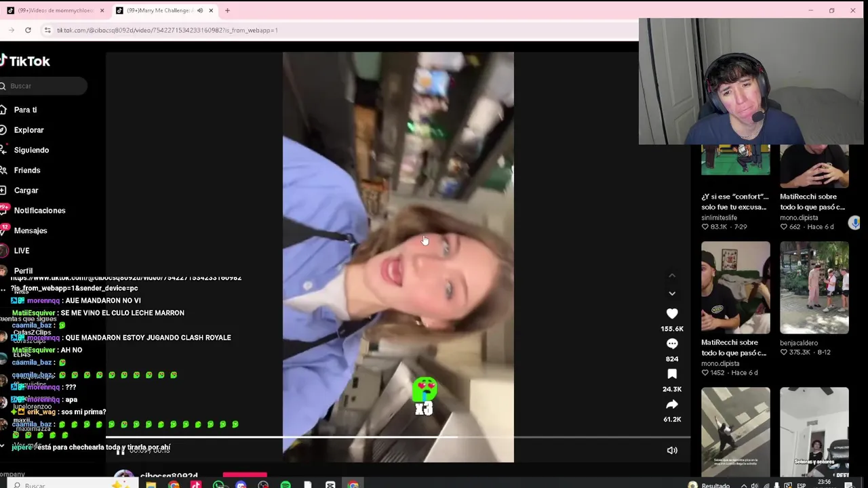Switch to the mommychloe videos tab
Image resolution: width=868 pixels, height=488 pixels.
[54, 11]
